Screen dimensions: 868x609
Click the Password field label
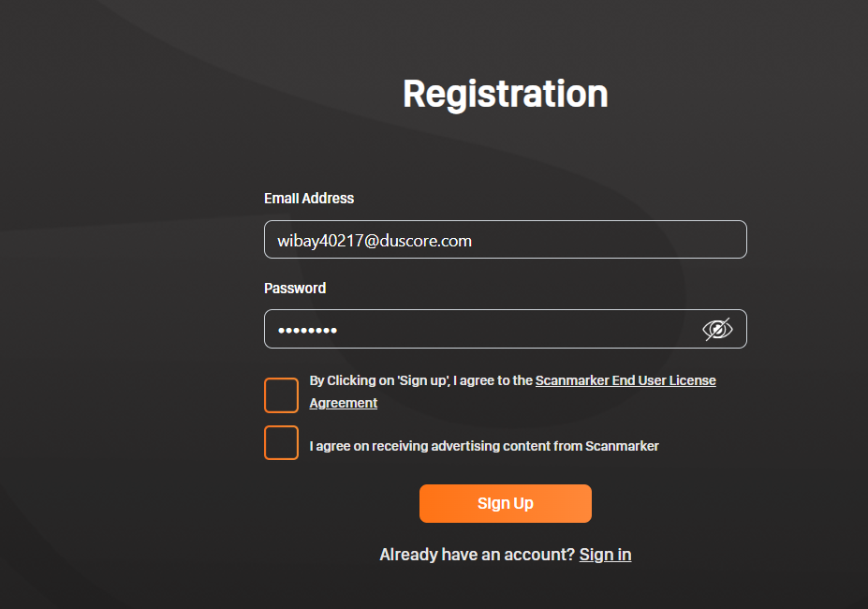(295, 289)
